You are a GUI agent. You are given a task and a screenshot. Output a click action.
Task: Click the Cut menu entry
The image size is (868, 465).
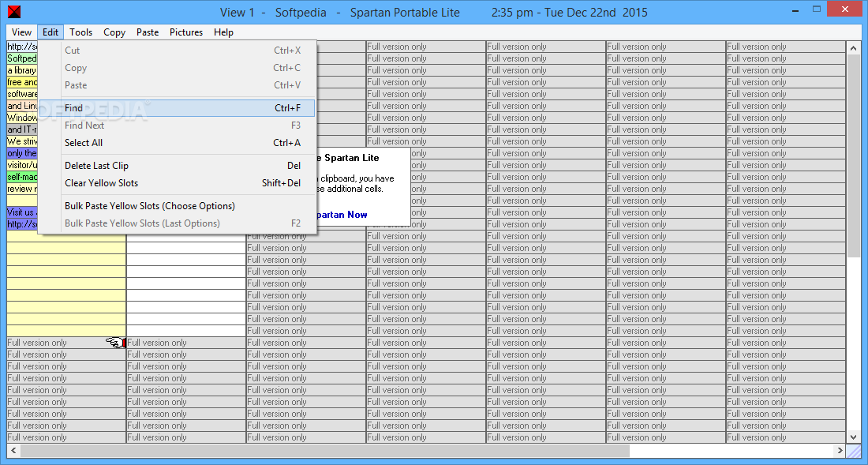point(177,51)
